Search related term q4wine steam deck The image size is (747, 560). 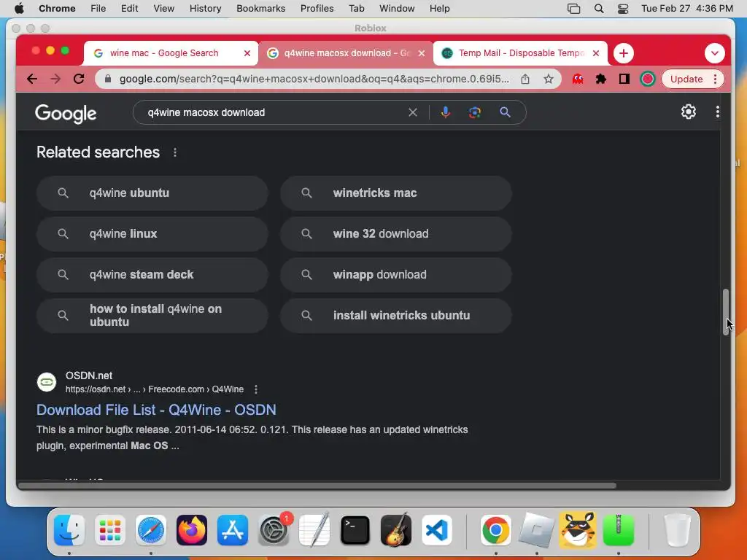click(x=152, y=275)
